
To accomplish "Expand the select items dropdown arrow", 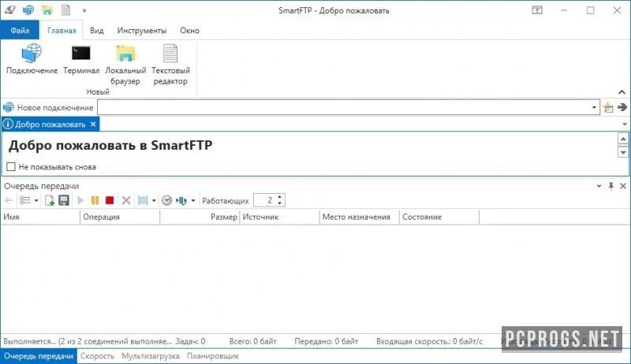I will (x=154, y=200).
